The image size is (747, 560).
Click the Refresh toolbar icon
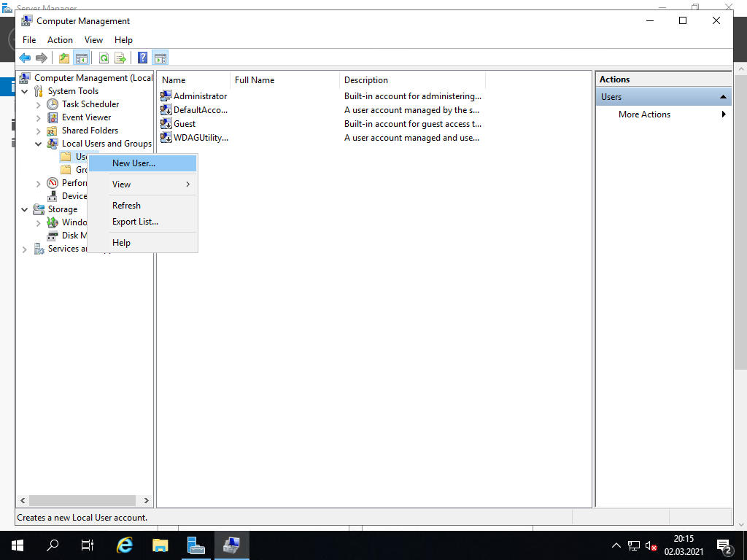point(104,58)
